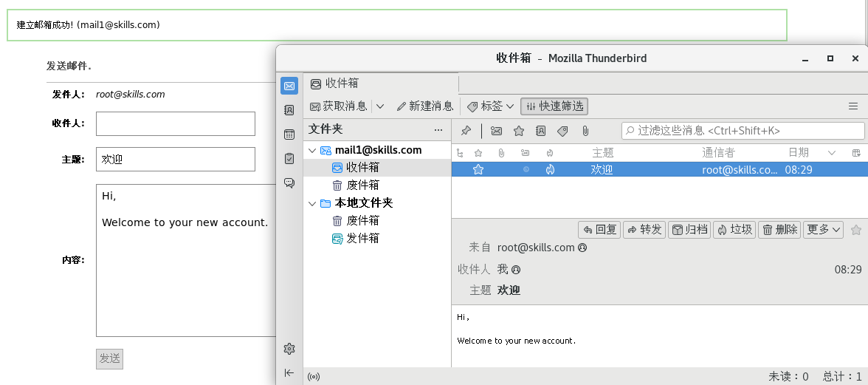868x385 pixels.
Task: Focus the 主题 input containing 欢迎
Action: [x=176, y=159]
